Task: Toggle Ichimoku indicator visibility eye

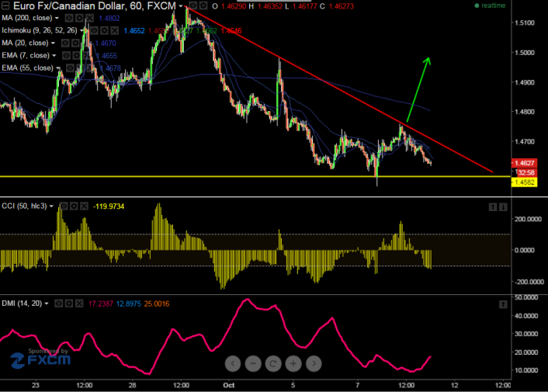Action: pos(94,31)
